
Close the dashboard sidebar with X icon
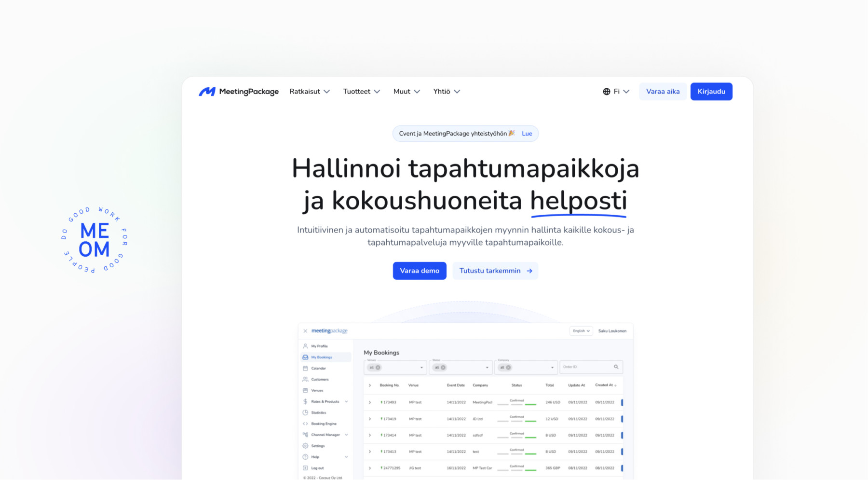305,331
